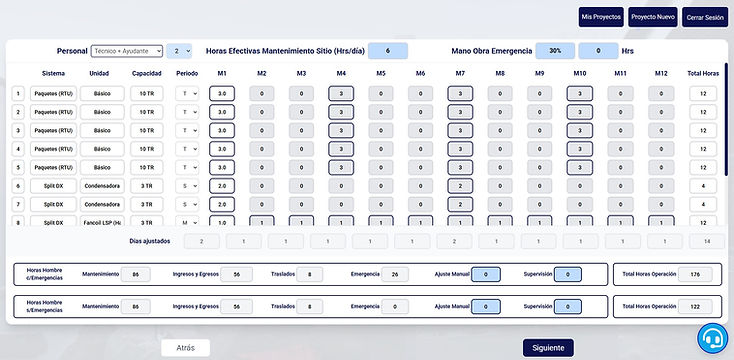Image resolution: width=734 pixels, height=360 pixels.
Task: Open the Periodo dropdown for row 1
Action: (187, 94)
